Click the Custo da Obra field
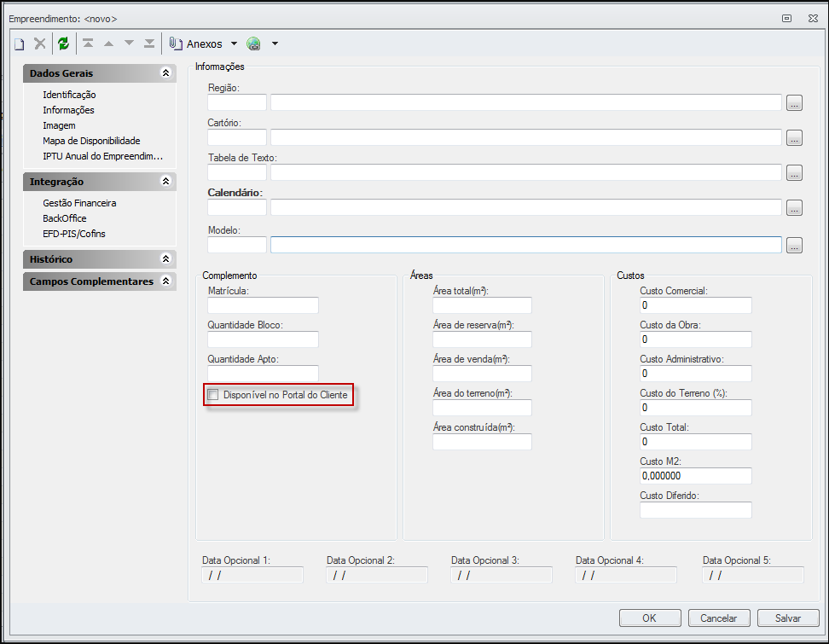 click(x=695, y=339)
